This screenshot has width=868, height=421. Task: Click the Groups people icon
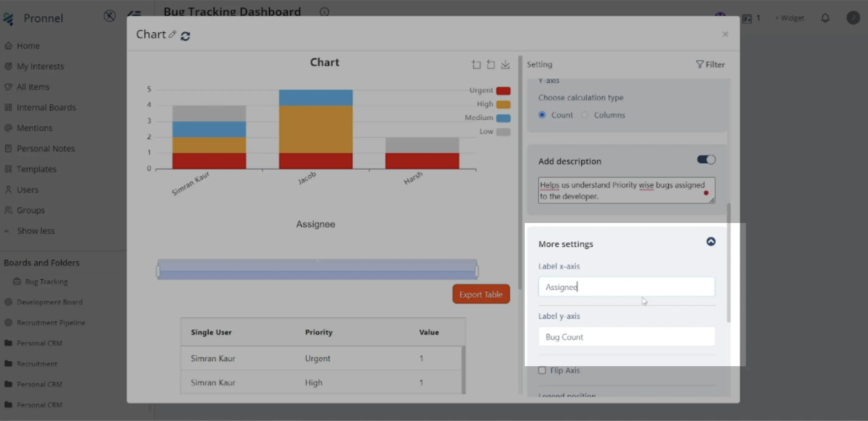[x=9, y=210]
